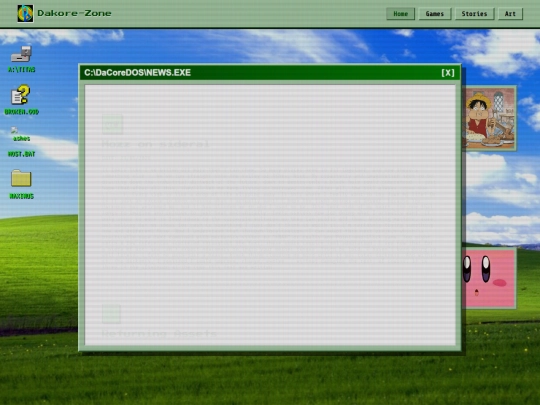Click the Dakore-Zone logo icon

coord(25,13)
